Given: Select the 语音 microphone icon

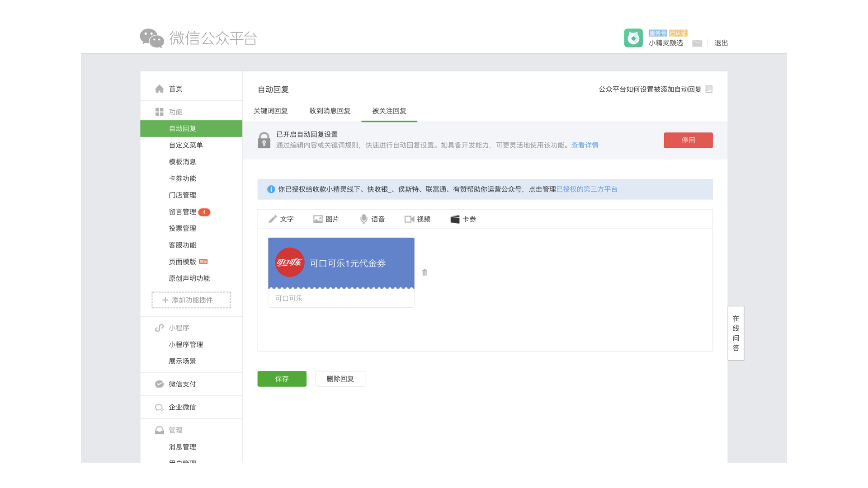Looking at the screenshot, I should 363,219.
